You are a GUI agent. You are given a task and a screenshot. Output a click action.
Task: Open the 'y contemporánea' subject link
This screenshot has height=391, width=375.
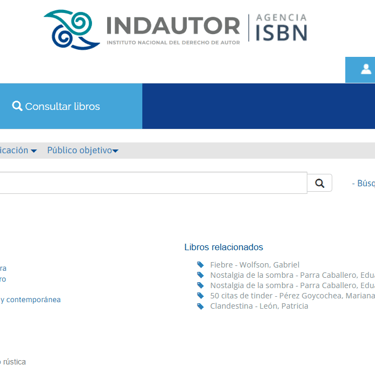click(30, 300)
